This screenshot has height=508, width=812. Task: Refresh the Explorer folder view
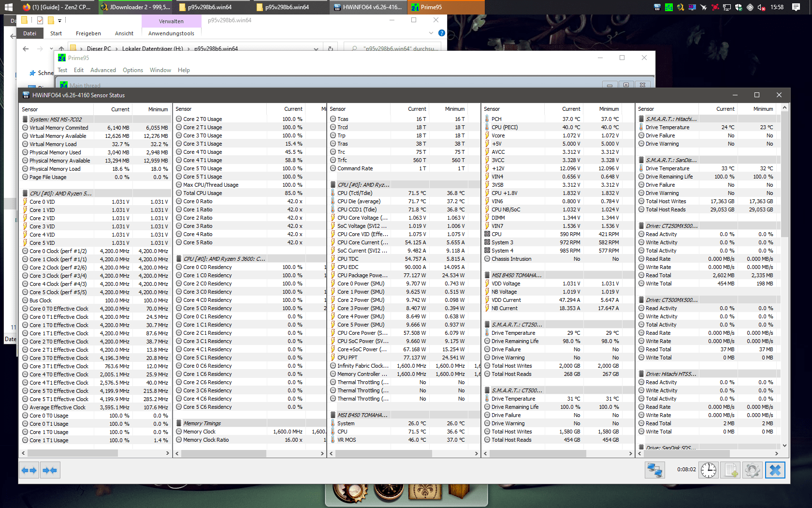coord(331,49)
